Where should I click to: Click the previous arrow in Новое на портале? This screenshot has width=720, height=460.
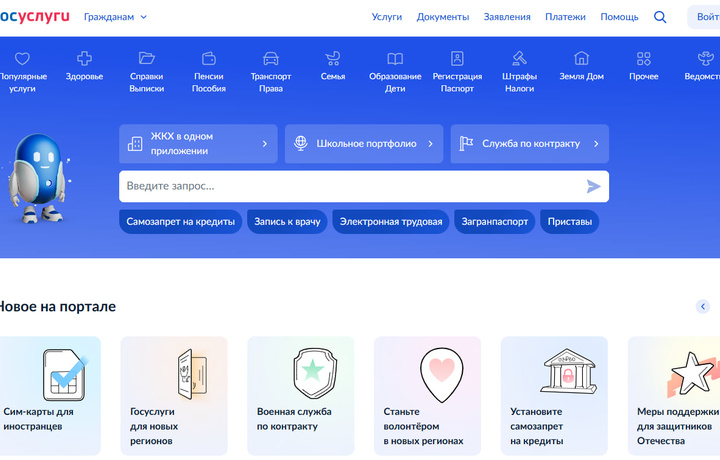(703, 306)
